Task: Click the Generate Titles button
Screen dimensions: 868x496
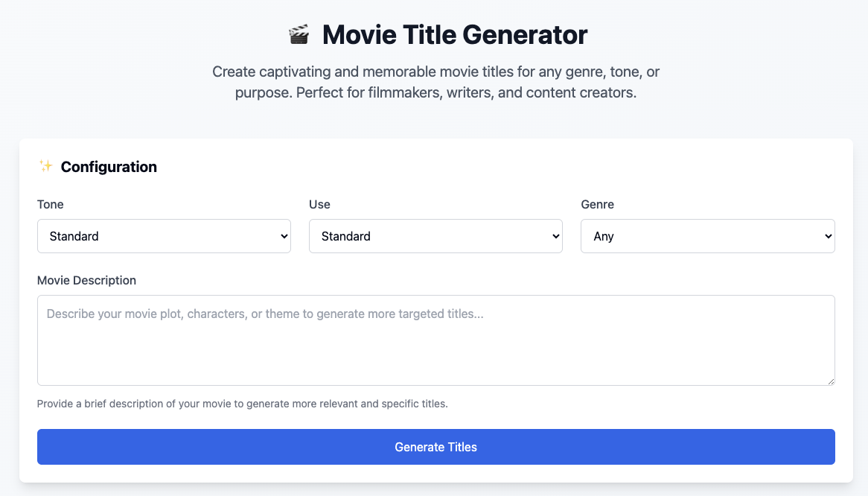Action: [x=435, y=447]
